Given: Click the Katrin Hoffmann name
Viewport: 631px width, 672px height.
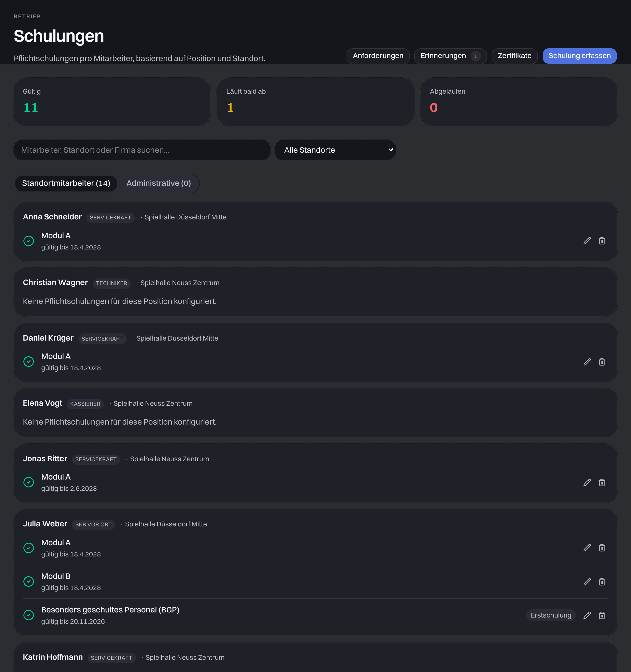Looking at the screenshot, I should (53, 657).
